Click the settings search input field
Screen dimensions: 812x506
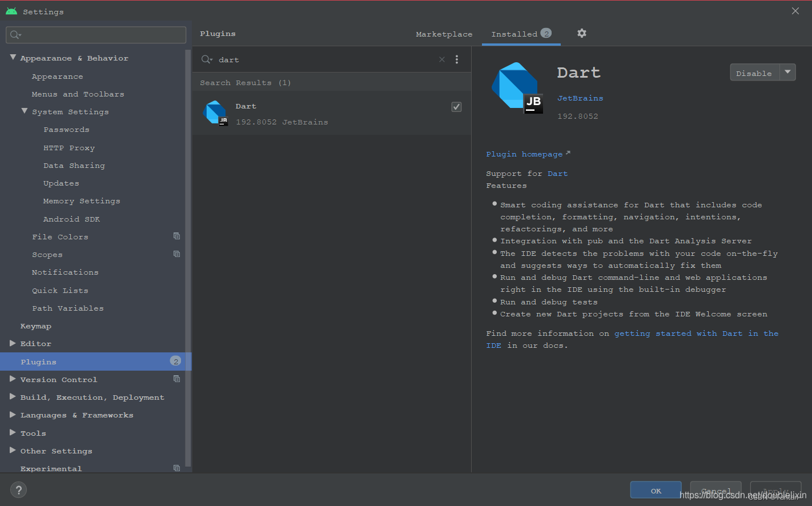[x=96, y=35]
